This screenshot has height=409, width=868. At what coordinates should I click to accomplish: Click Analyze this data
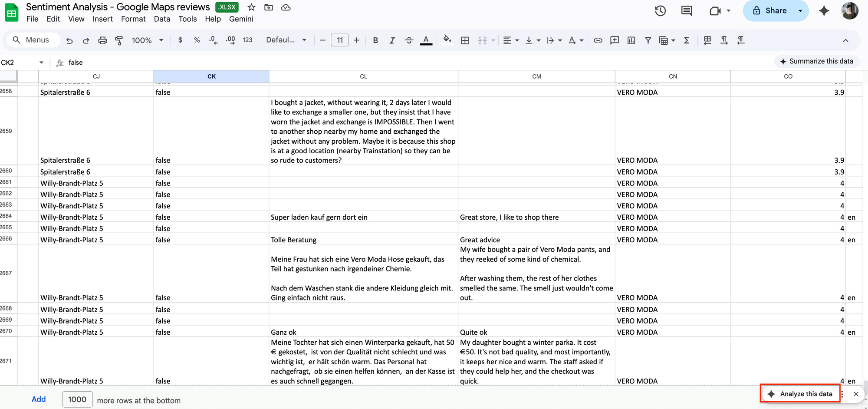800,394
